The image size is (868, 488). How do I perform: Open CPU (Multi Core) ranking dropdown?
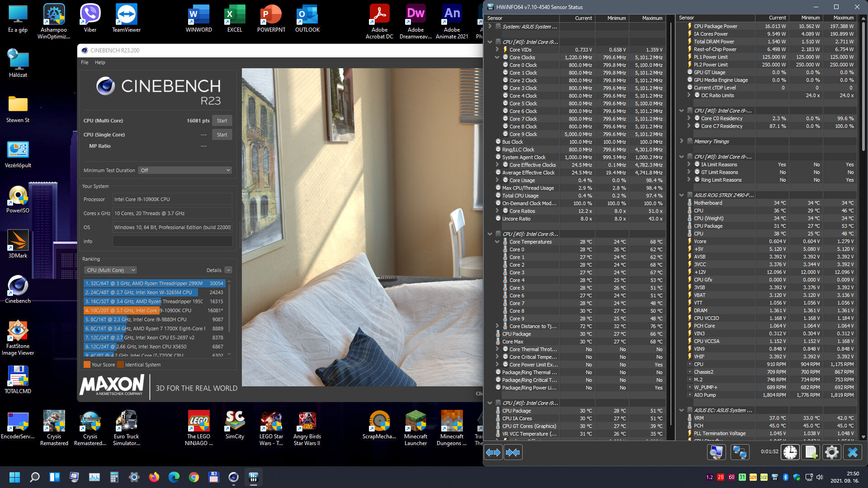pos(110,270)
